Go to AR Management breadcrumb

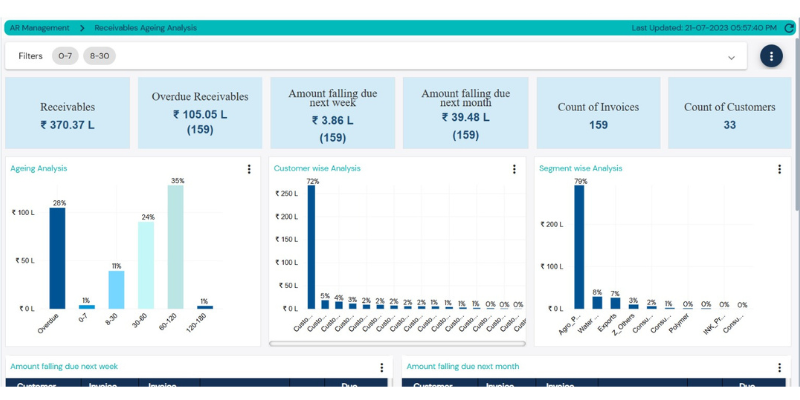pyautogui.click(x=40, y=28)
